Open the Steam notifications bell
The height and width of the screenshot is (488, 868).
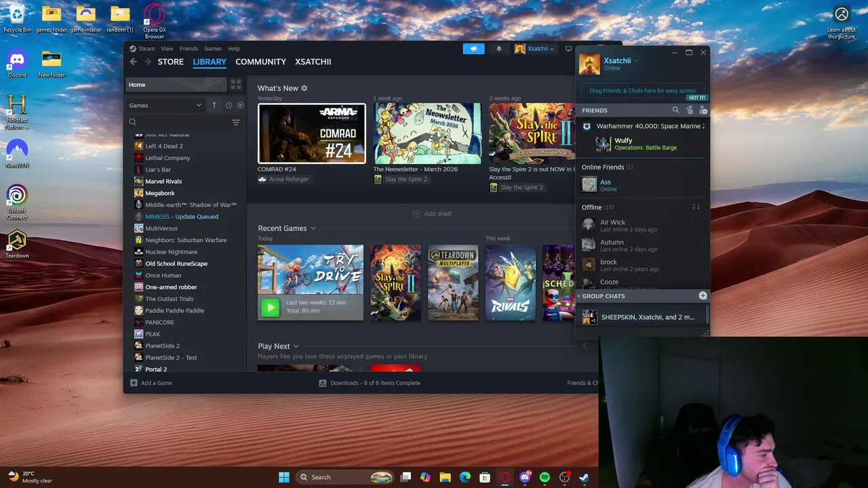[499, 49]
